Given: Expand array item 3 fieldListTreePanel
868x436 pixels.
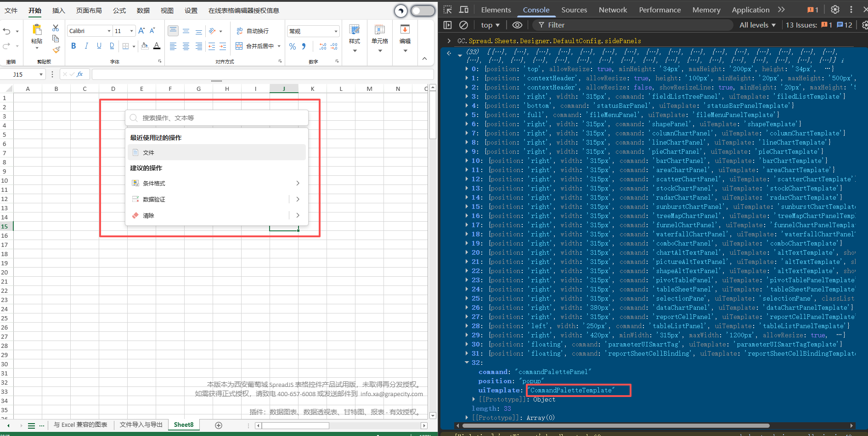Looking at the screenshot, I should coord(467,96).
